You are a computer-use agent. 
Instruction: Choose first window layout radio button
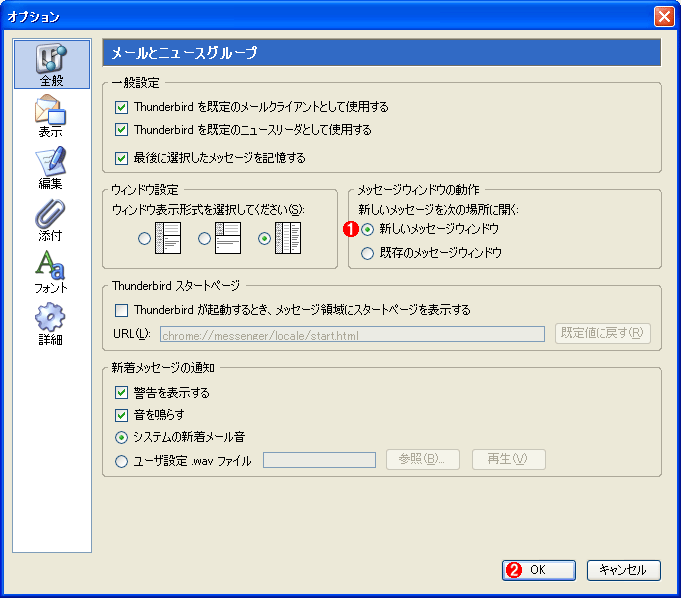click(144, 238)
